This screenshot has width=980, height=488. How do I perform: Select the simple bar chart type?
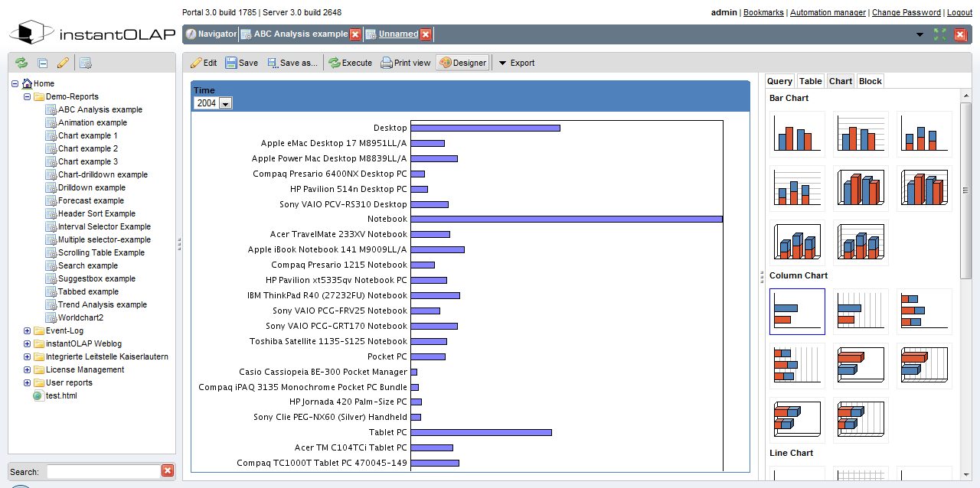pos(797,134)
